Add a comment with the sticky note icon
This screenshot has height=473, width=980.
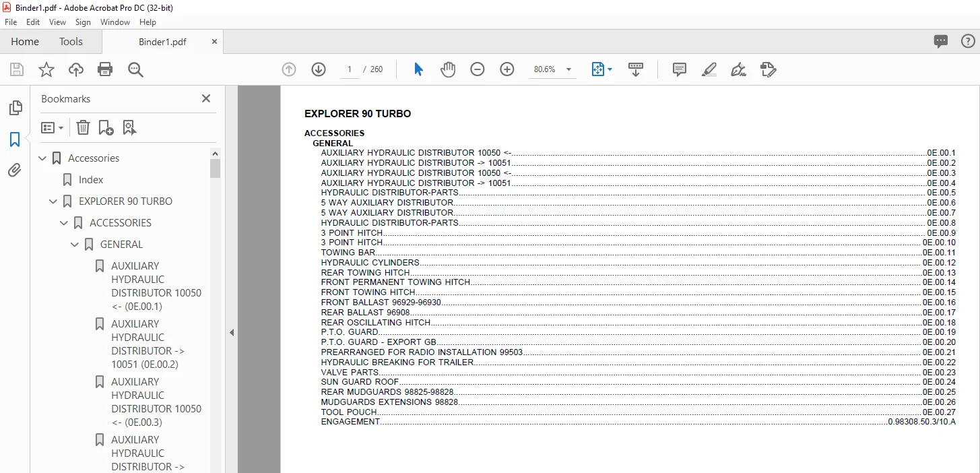(x=680, y=69)
